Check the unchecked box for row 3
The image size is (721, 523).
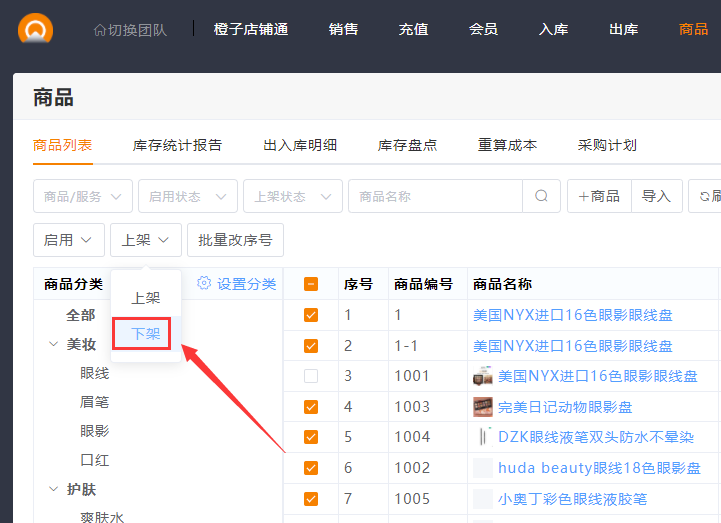tap(311, 376)
